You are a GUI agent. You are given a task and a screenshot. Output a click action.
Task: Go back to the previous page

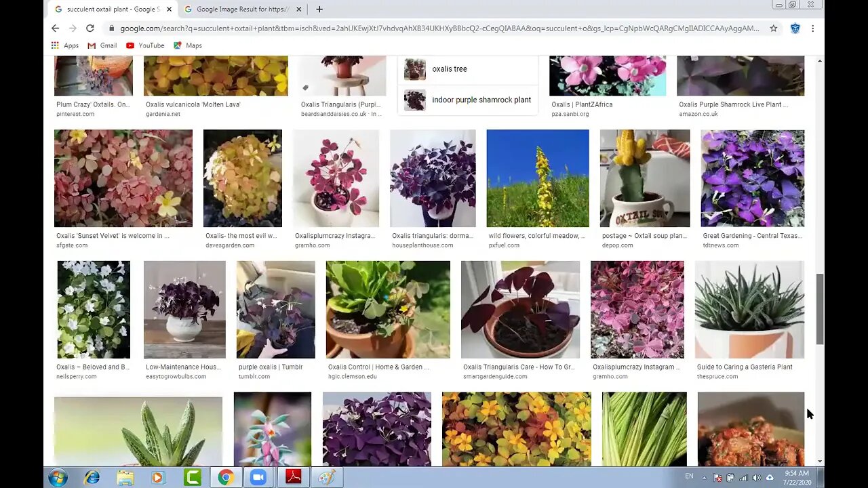pyautogui.click(x=56, y=28)
